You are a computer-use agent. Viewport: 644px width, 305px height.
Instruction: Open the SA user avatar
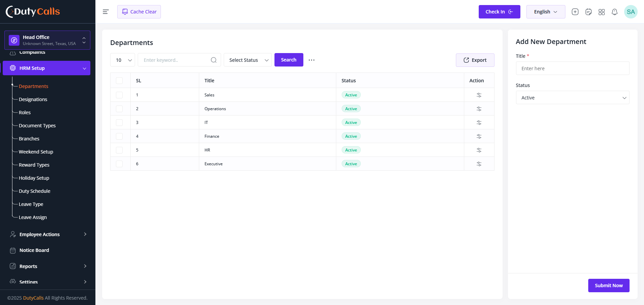[631, 12]
